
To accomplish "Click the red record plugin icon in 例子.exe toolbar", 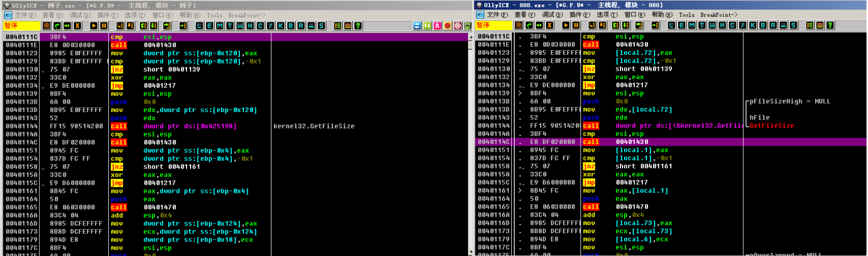I will [447, 26].
